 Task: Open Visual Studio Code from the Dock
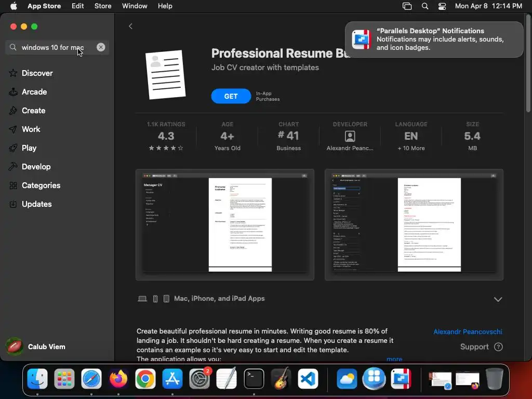click(x=308, y=378)
